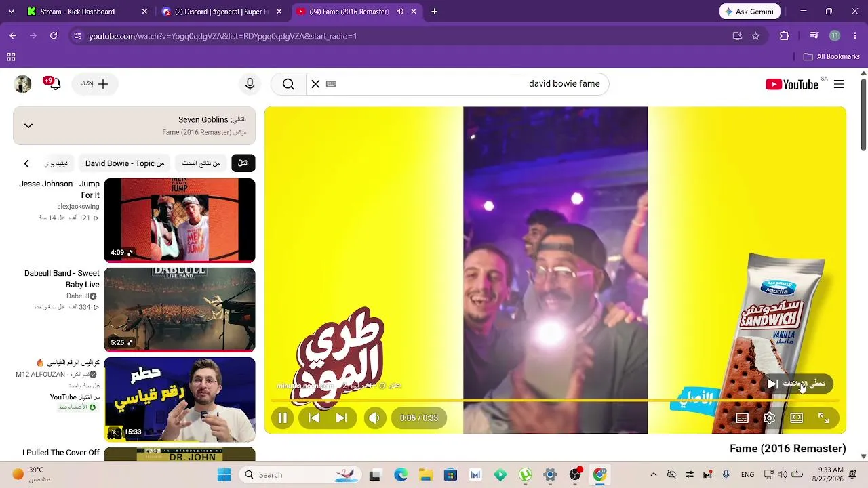Select the search results filter chip
The image size is (868, 488).
(x=201, y=163)
